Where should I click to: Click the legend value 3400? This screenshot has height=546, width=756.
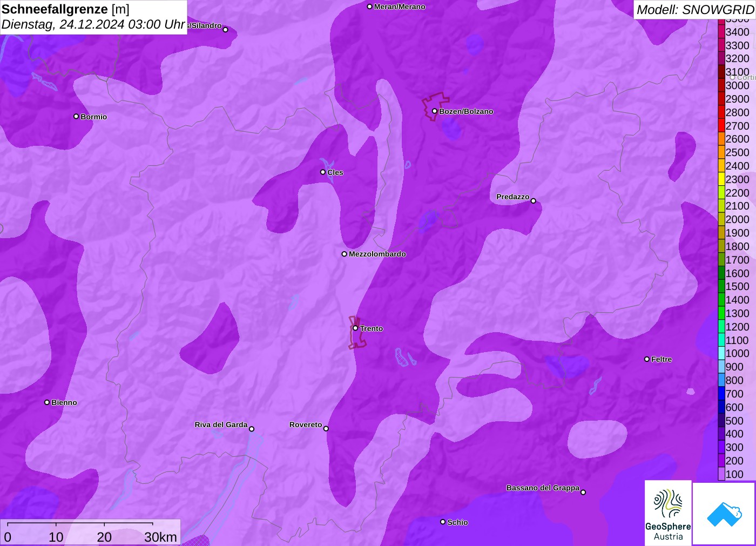738,32
